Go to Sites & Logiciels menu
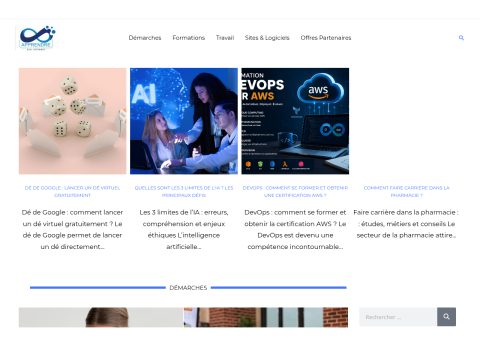 click(267, 38)
